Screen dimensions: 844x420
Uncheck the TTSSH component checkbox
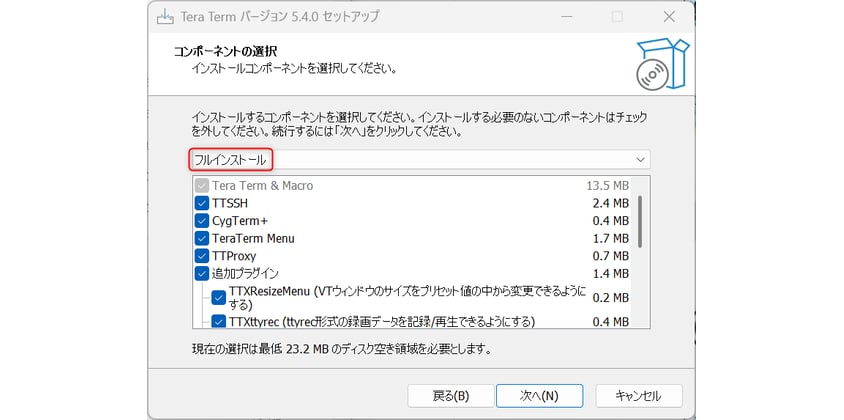click(x=202, y=204)
